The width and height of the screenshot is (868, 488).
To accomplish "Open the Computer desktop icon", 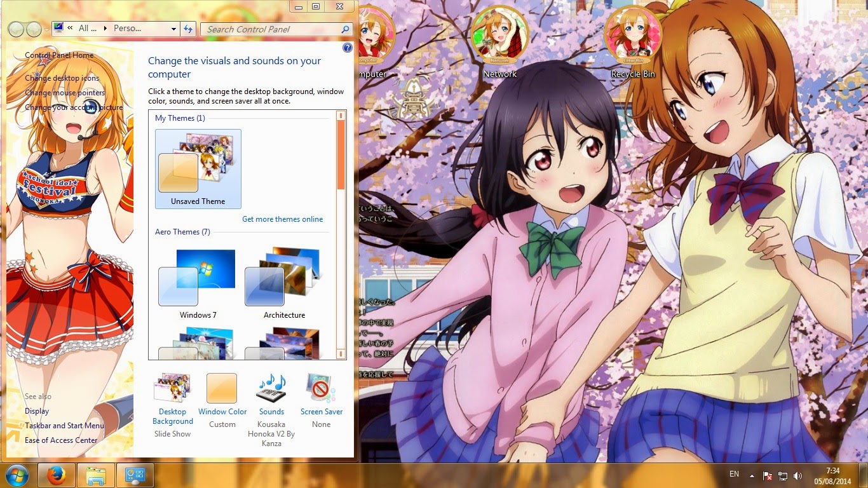I will [375, 43].
